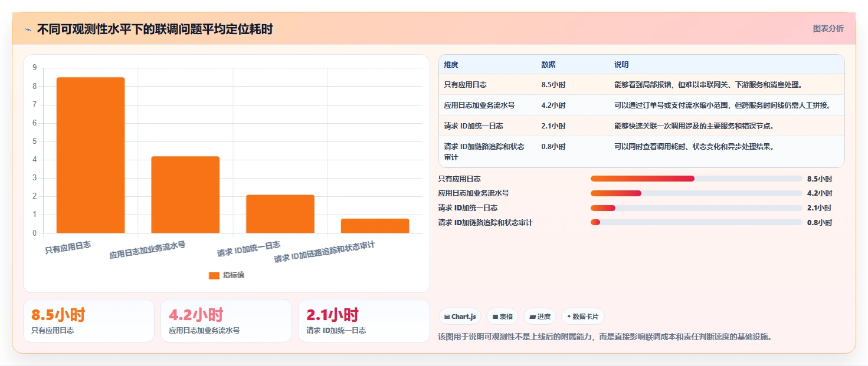Click table cell 只有应用日志

(x=466, y=85)
